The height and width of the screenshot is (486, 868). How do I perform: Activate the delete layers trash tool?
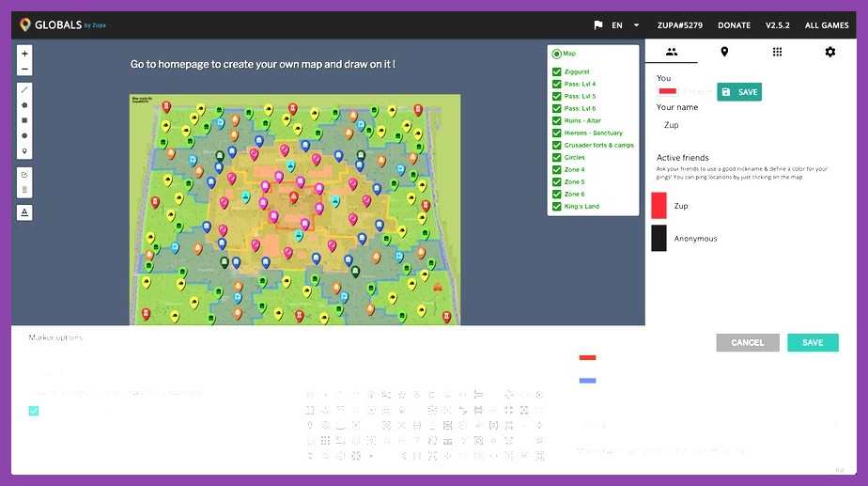24,190
